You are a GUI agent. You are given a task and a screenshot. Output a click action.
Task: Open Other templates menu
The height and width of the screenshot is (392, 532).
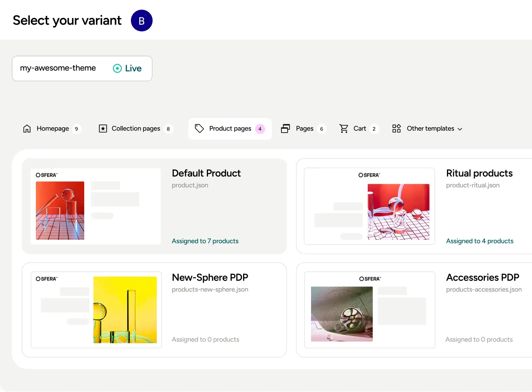[x=427, y=128]
